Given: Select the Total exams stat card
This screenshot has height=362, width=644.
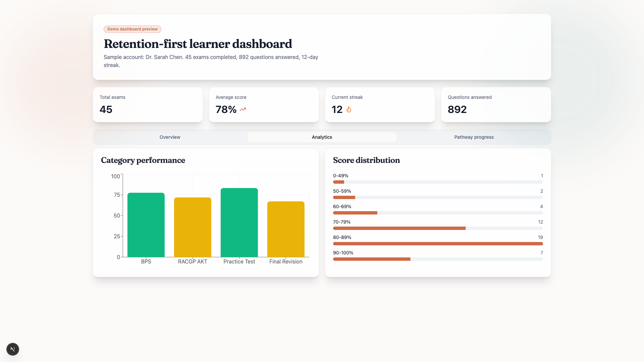Looking at the screenshot, I should 148,105.
